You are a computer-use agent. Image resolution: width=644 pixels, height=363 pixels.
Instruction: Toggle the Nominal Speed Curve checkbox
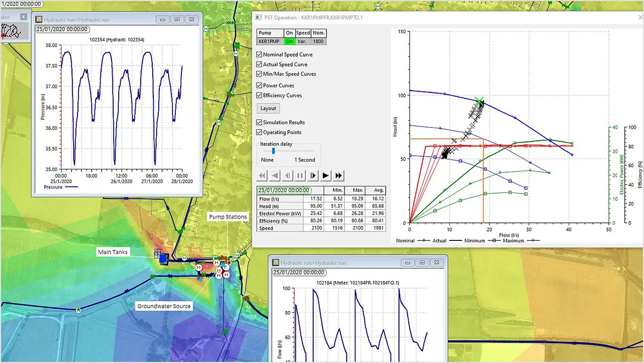(259, 54)
